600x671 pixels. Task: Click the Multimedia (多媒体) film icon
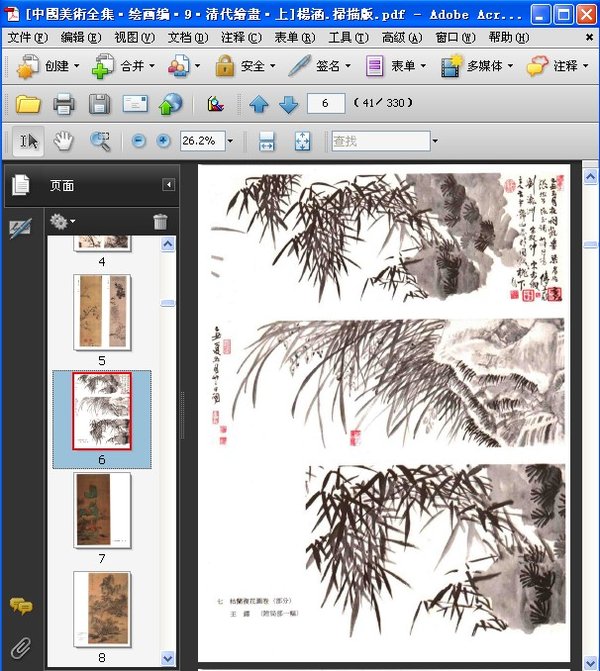451,66
